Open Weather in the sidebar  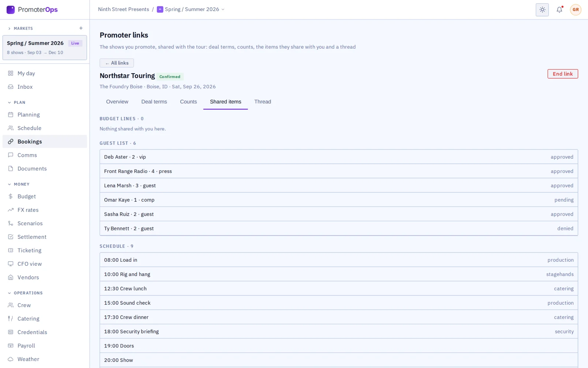point(45,359)
